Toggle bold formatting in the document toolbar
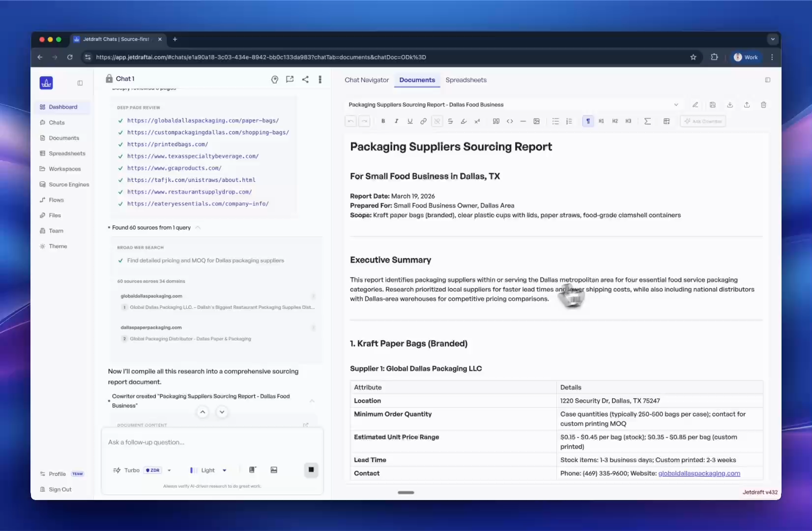The image size is (812, 531). [x=383, y=121]
